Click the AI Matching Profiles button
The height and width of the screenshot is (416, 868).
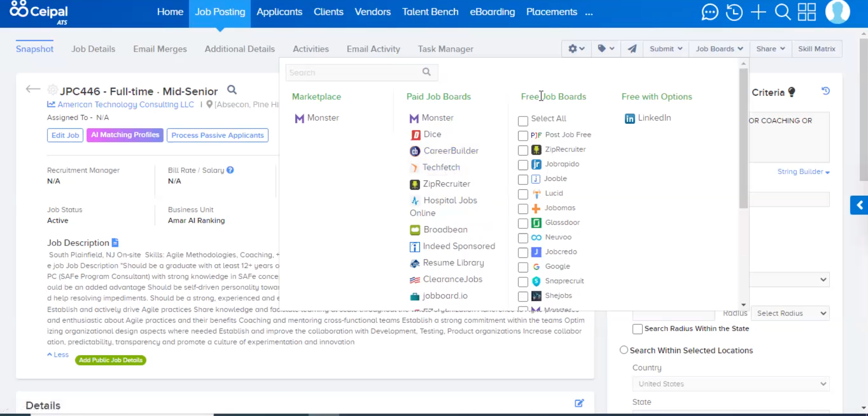[125, 135]
